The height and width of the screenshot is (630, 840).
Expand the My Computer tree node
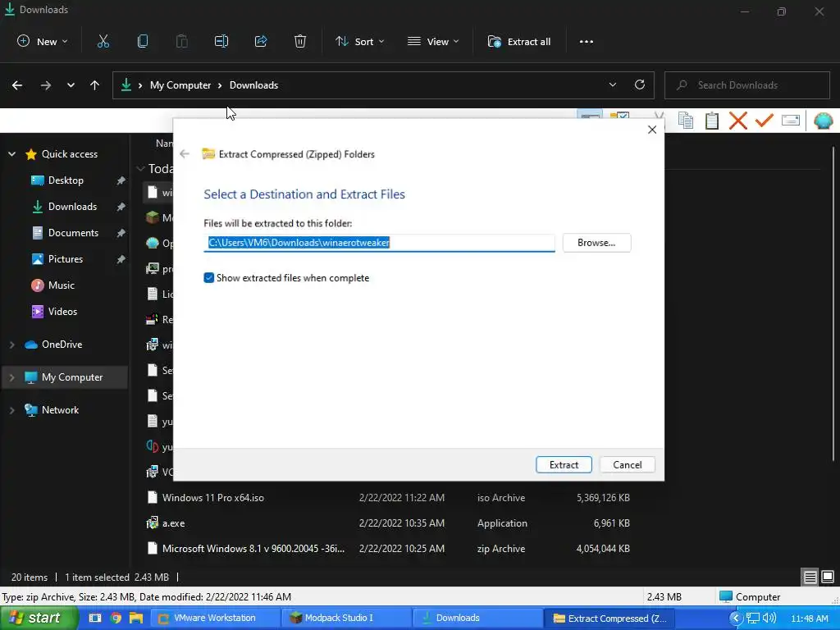point(11,377)
